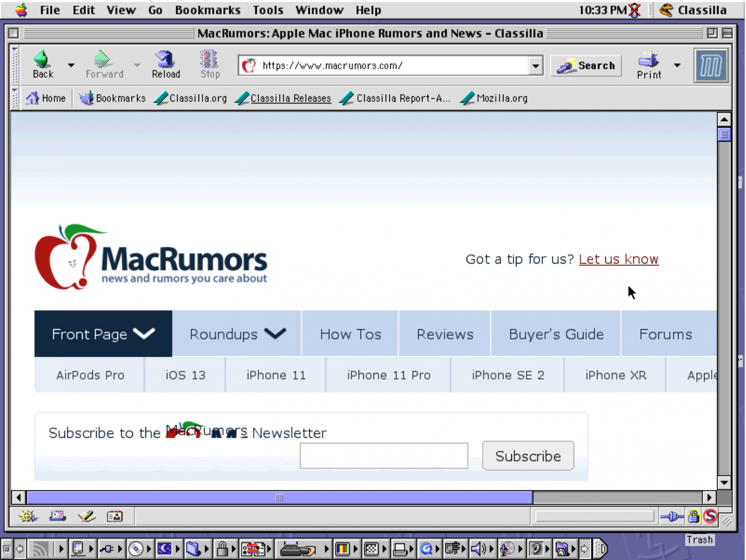Click the horizontal scrollbar thumb
This screenshot has width=746, height=560.
[x=280, y=497]
